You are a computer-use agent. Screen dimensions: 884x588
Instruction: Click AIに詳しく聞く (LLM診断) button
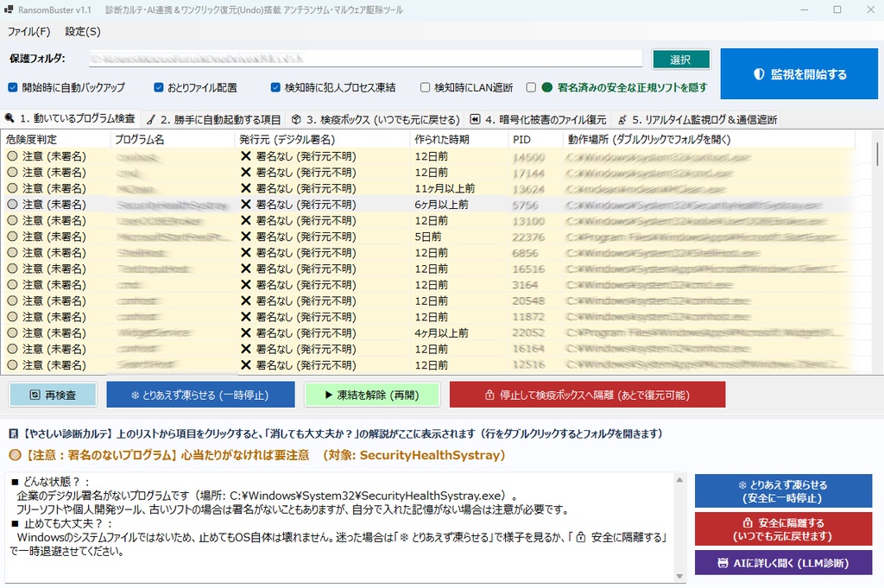pyautogui.click(x=783, y=563)
